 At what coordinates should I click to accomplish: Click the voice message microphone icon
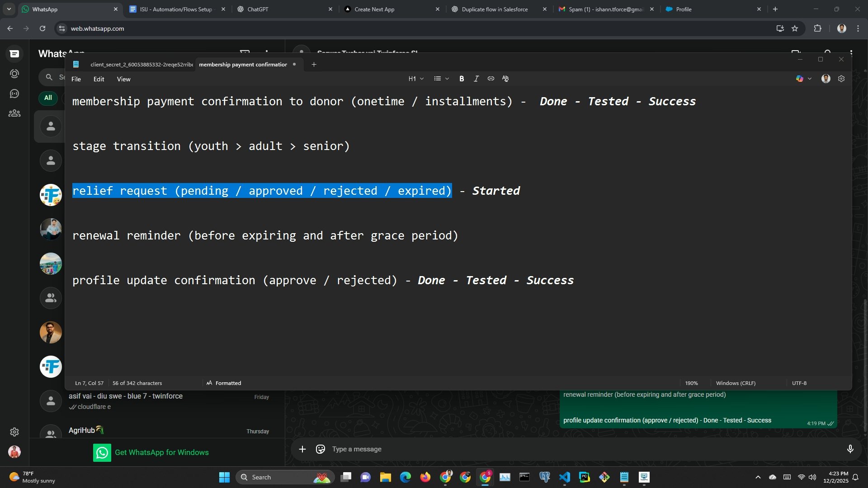[850, 449]
